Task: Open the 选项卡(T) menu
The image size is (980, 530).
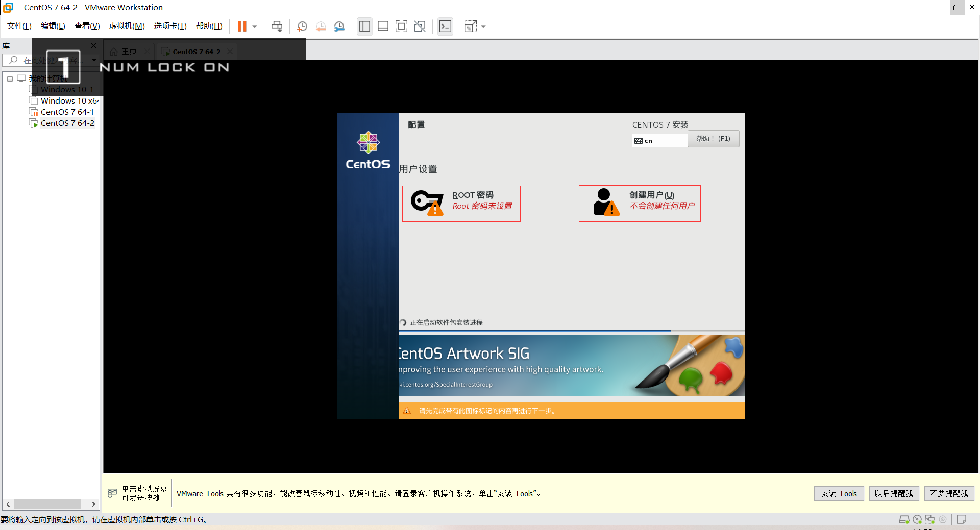Action: pos(170,26)
